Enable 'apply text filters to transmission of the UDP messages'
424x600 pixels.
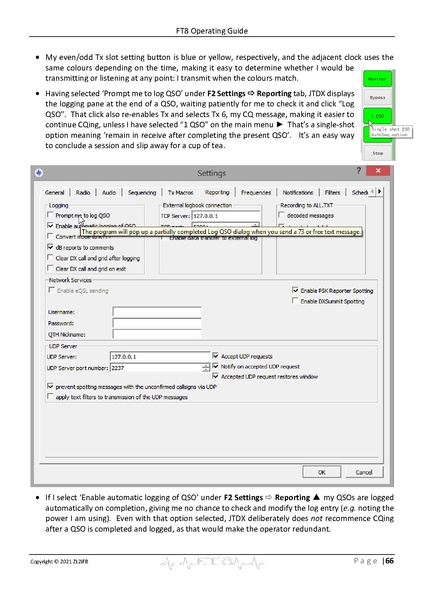[50, 396]
